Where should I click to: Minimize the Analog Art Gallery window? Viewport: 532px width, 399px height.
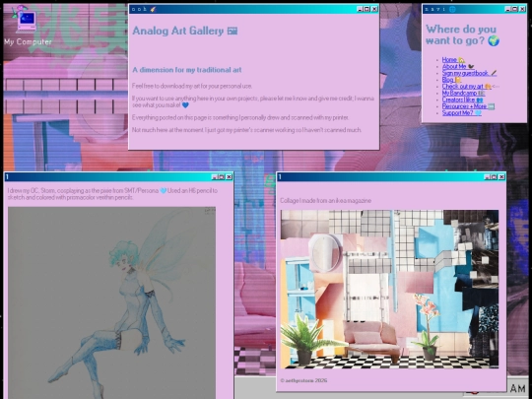(x=361, y=9)
